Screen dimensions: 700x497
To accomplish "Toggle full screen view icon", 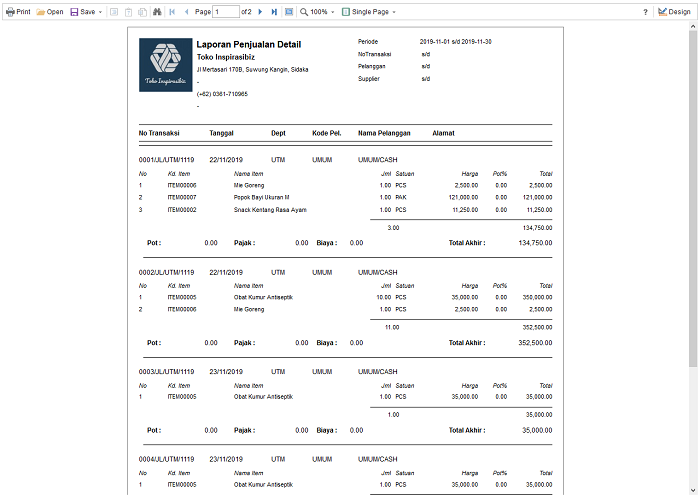I will [x=289, y=12].
